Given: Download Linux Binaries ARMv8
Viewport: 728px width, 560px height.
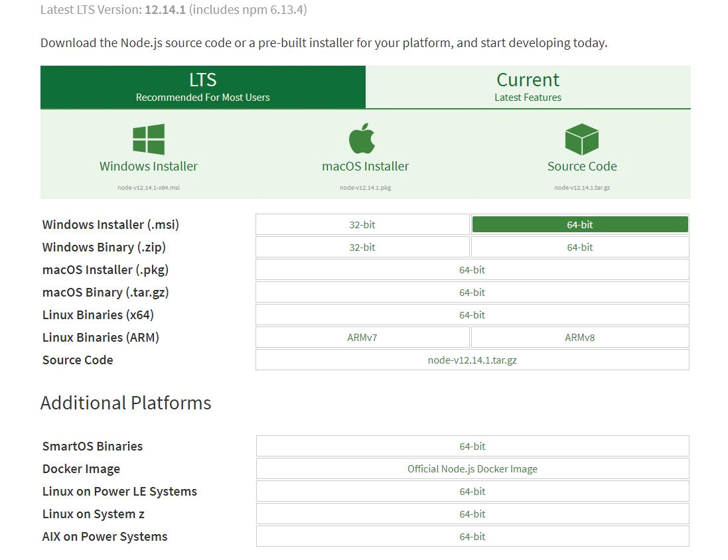Looking at the screenshot, I should (580, 338).
